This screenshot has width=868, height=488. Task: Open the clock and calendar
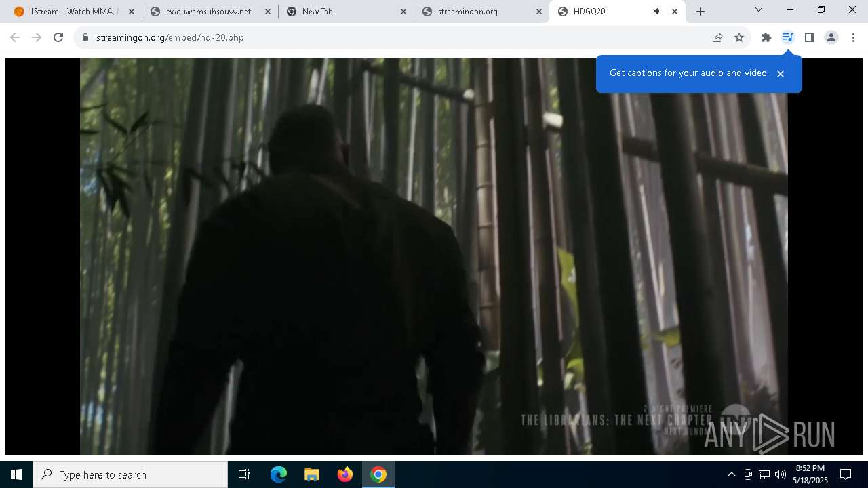(x=810, y=474)
